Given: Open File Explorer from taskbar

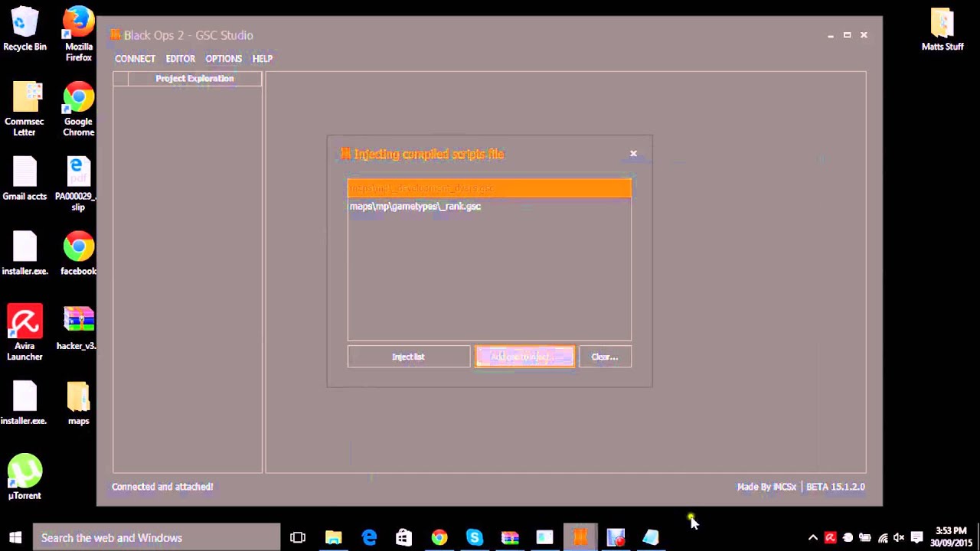Looking at the screenshot, I should coord(334,537).
